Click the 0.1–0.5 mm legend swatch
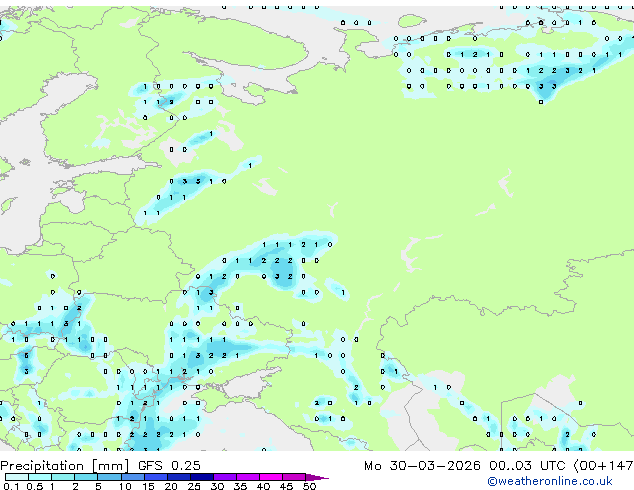Screen dimensions: 634x490 [17, 477]
